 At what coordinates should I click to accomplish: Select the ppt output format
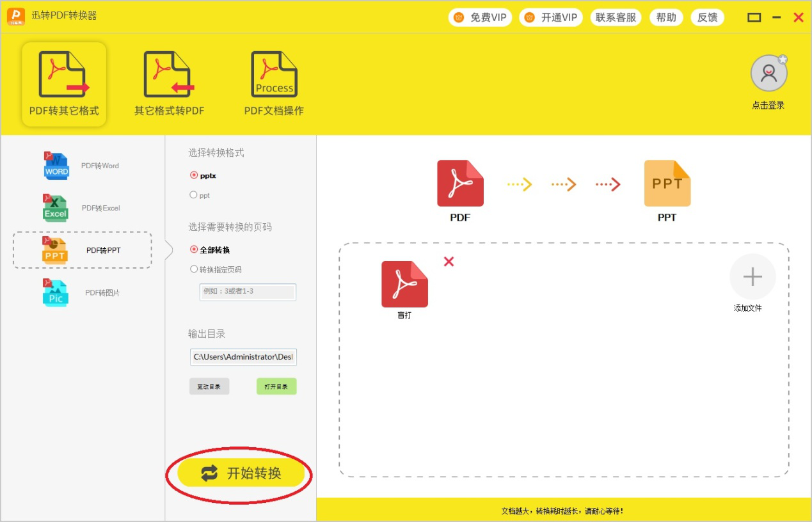(x=193, y=195)
